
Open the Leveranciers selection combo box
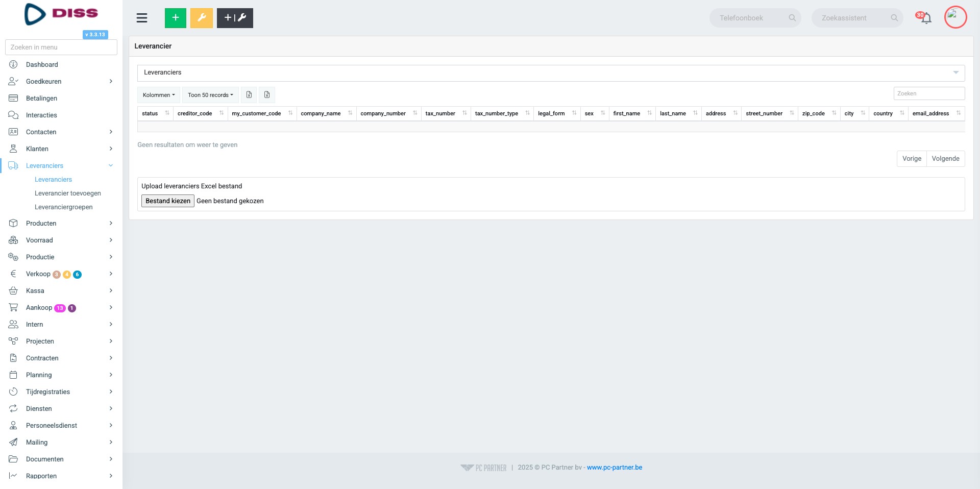(551, 72)
